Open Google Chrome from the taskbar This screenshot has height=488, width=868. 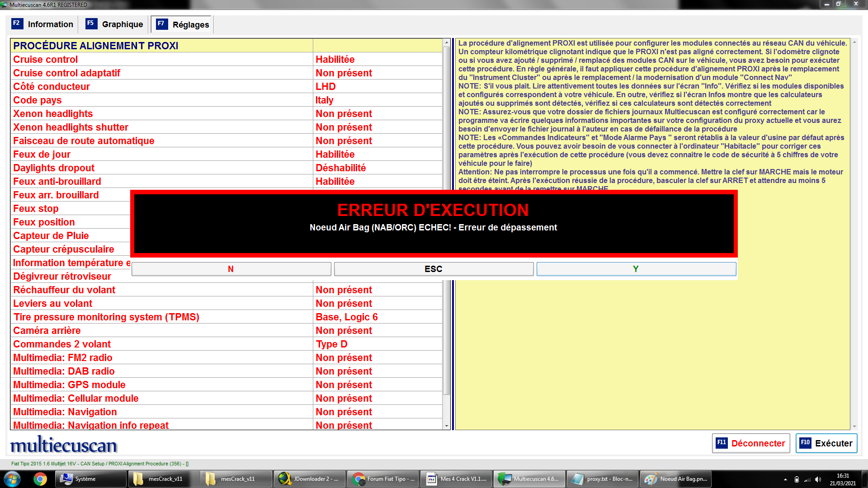pos(40,479)
